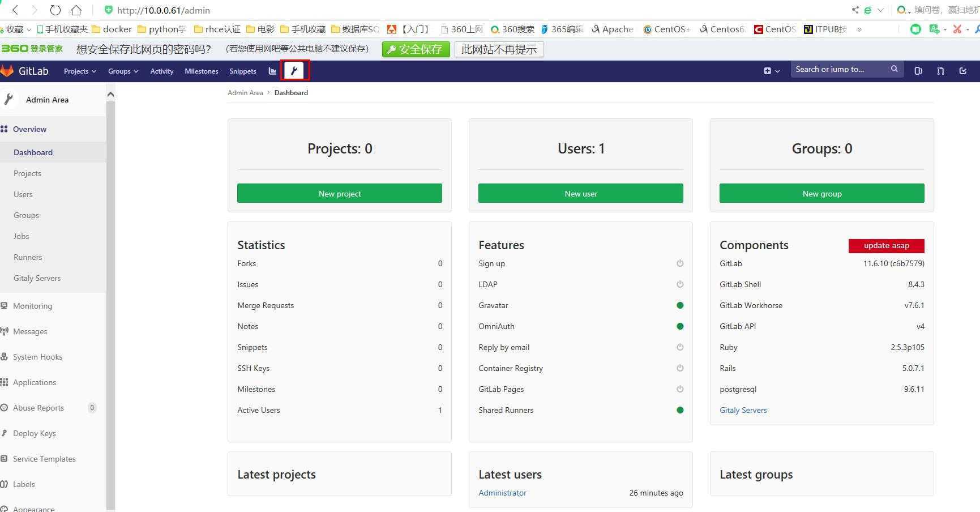Click the LDAP feature power icon
This screenshot has width=980, height=512.
click(x=680, y=284)
